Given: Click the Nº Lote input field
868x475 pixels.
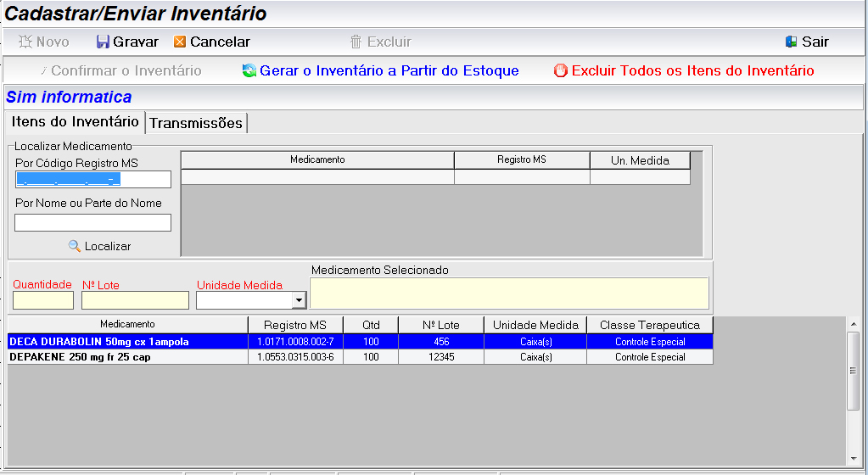Looking at the screenshot, I should click(135, 300).
